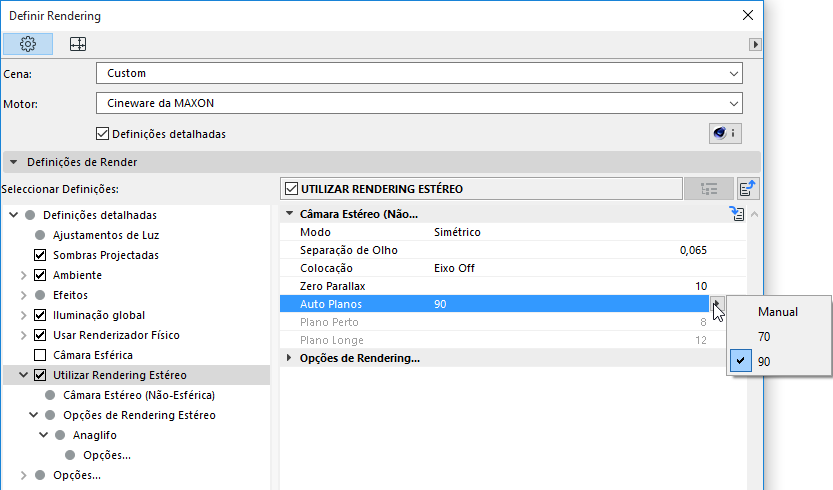Toggle Utilizar Rendering Estéreo checkbox in tree
The image size is (833, 490).
pyautogui.click(x=40, y=375)
